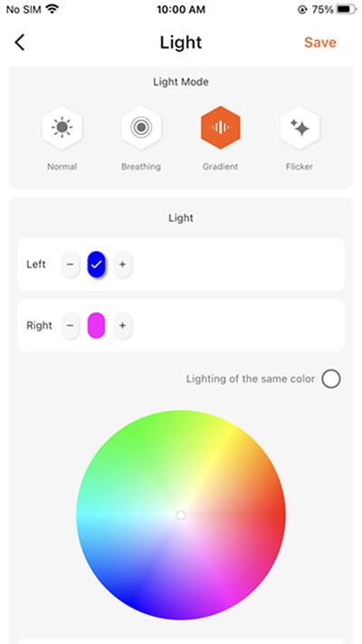Select the magenta Right color swatch
Screen dimensions: 362x644
pyautogui.click(x=97, y=326)
